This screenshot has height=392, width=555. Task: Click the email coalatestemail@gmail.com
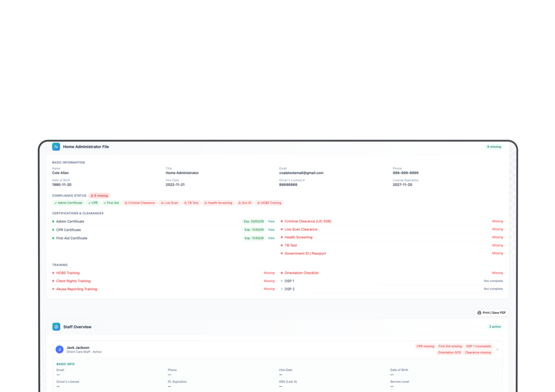[x=301, y=173]
